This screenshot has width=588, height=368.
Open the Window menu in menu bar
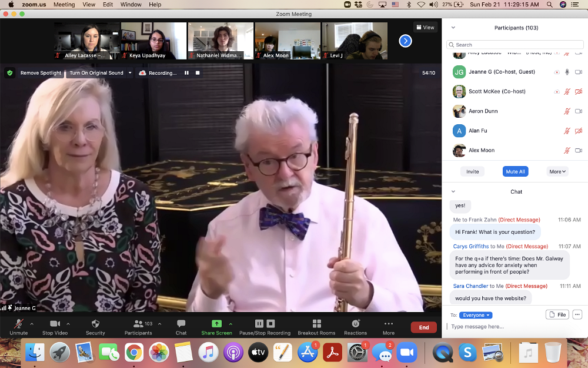[131, 5]
